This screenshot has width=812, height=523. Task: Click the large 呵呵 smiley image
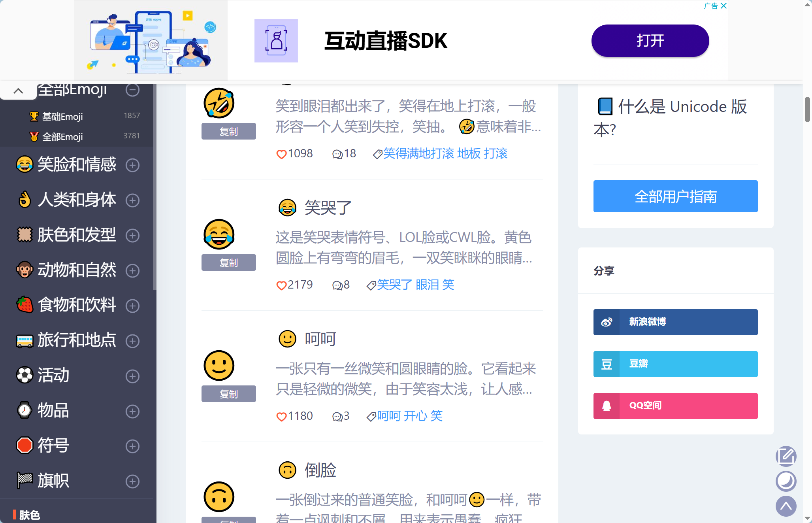pos(219,366)
